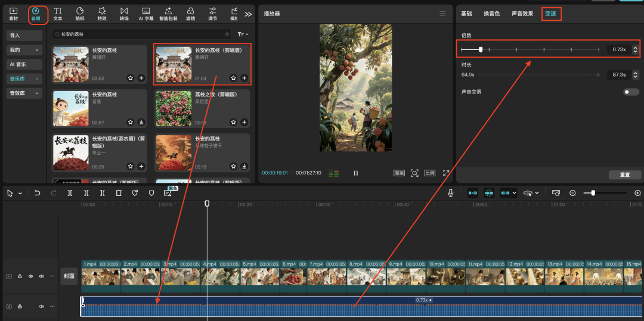Click the trash icon to delete the clip
Image resolution: width=644 pixels, height=321 pixels.
coord(119,193)
